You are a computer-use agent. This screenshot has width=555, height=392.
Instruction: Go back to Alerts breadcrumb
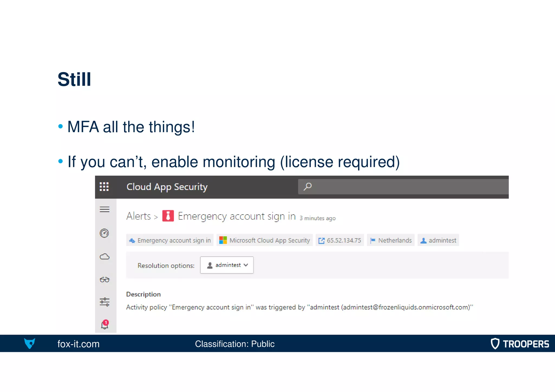point(138,216)
